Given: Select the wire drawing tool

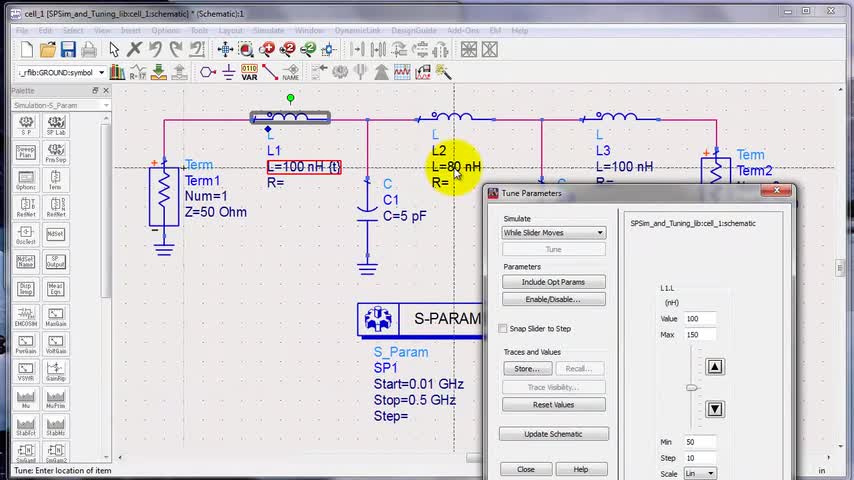Looking at the screenshot, I should [x=270, y=72].
